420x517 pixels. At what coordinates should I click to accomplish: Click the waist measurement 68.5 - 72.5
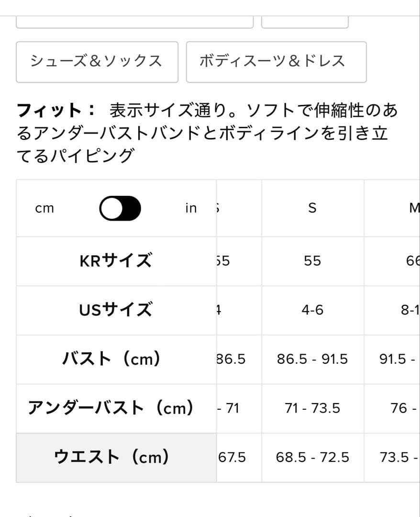pos(312,458)
